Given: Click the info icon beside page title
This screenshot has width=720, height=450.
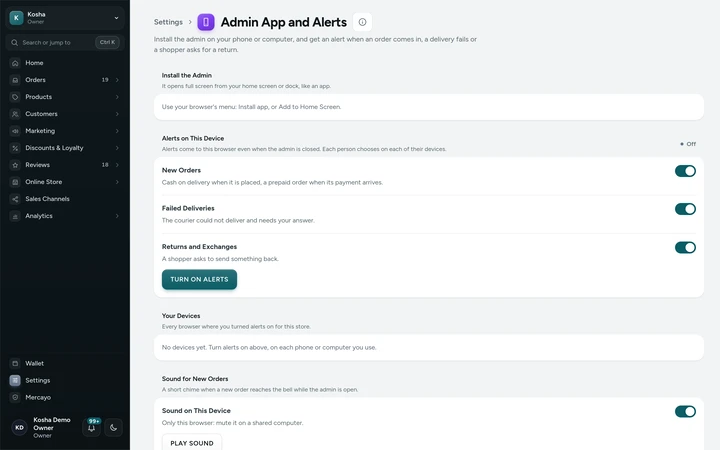Looking at the screenshot, I should [x=362, y=22].
